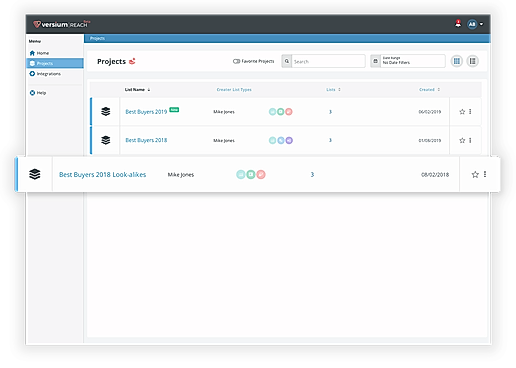The width and height of the screenshot is (516, 368).
Task: Click the red list type icon for Best Buyers 2019
Action: pos(289,112)
